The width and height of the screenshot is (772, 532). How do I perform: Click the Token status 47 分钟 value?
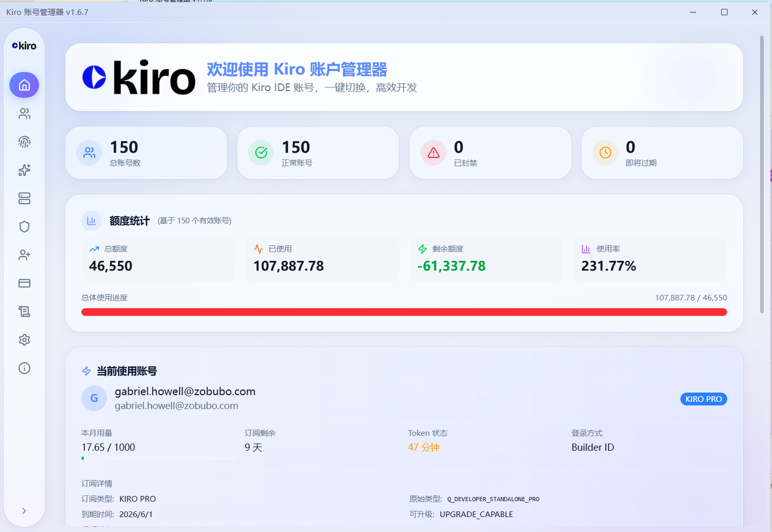(424, 448)
